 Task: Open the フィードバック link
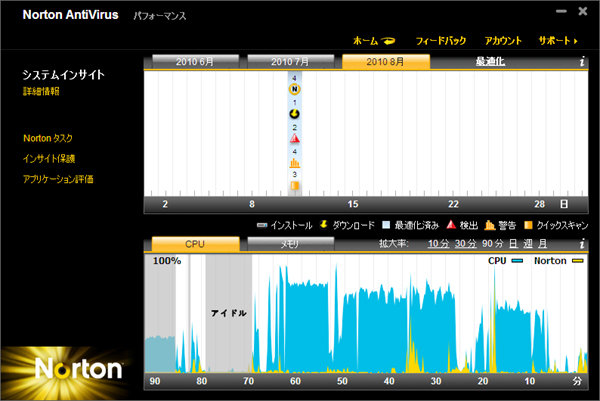point(441,41)
